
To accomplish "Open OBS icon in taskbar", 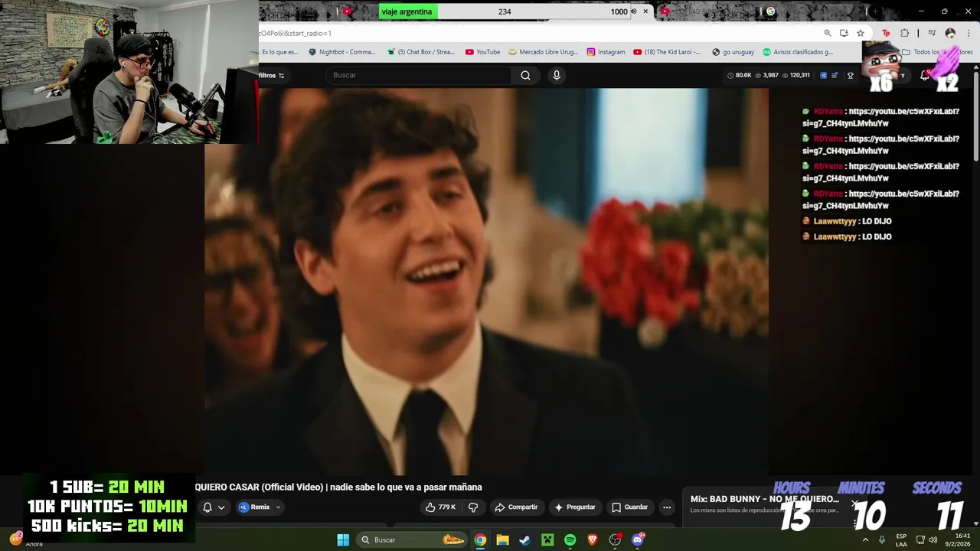I will [615, 540].
